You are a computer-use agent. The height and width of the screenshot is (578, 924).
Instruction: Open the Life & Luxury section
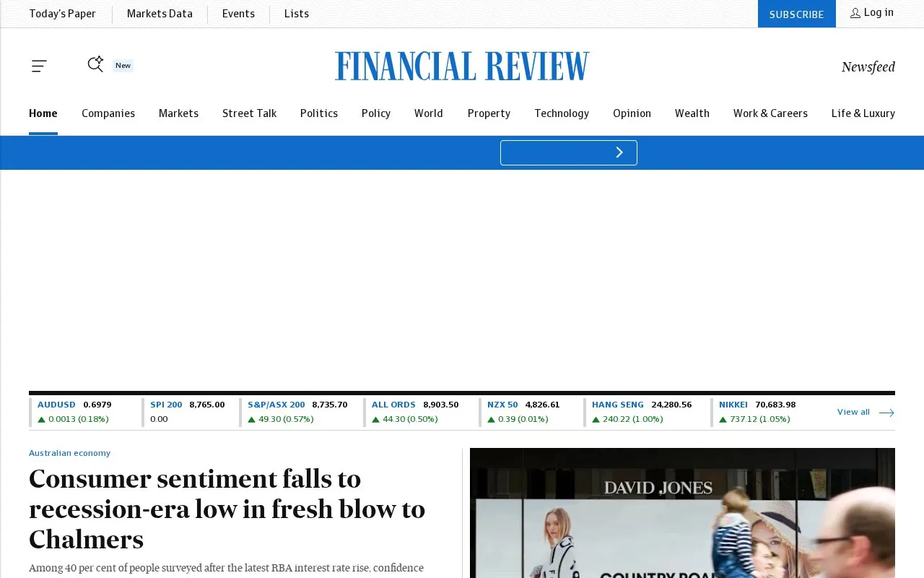click(x=863, y=113)
